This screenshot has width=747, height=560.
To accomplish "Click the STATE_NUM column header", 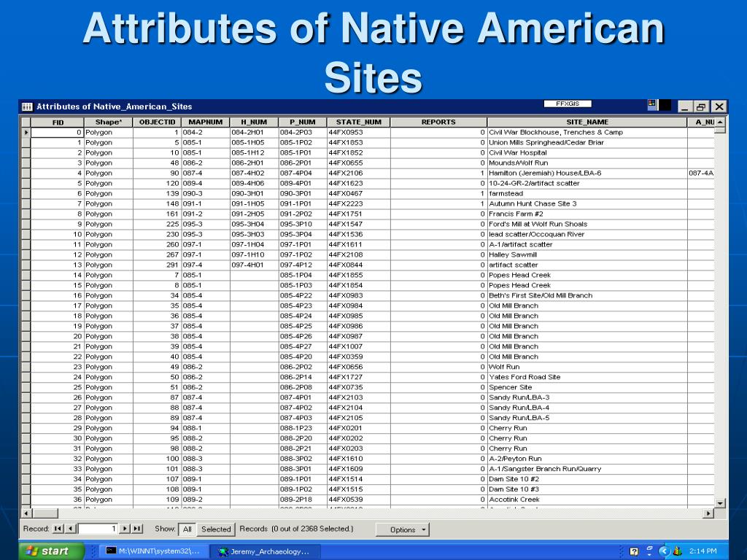I will pos(359,122).
